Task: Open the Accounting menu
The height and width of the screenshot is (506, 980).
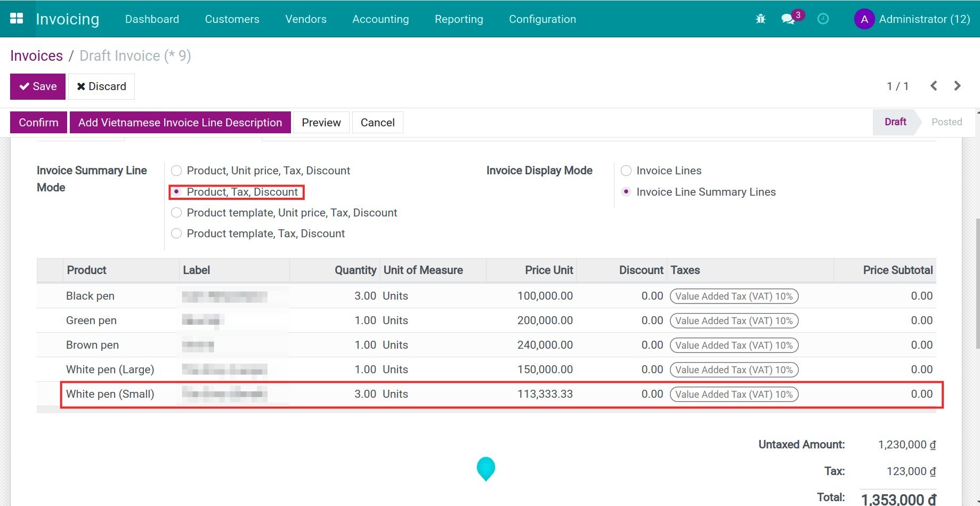Action: click(380, 19)
